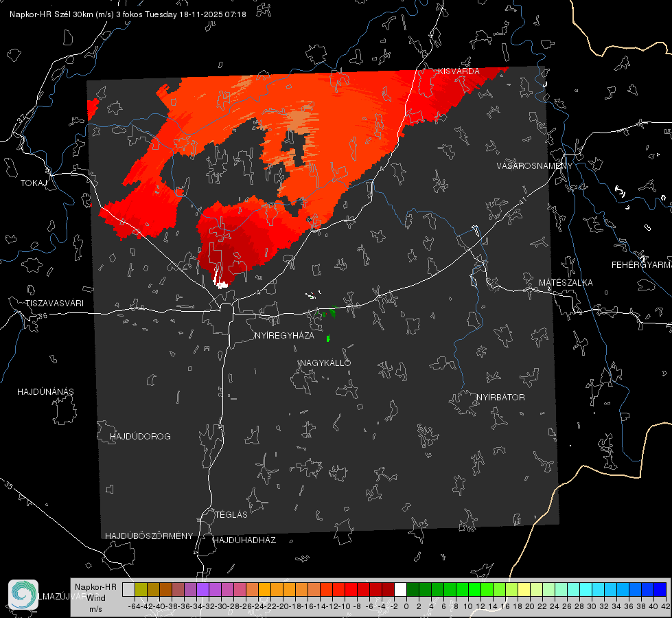Select the VÁSÁROSNAMÉNY label
The image size is (672, 618).
(x=535, y=165)
